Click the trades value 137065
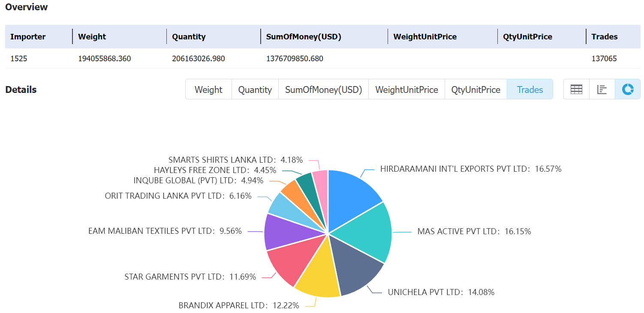 tap(604, 58)
